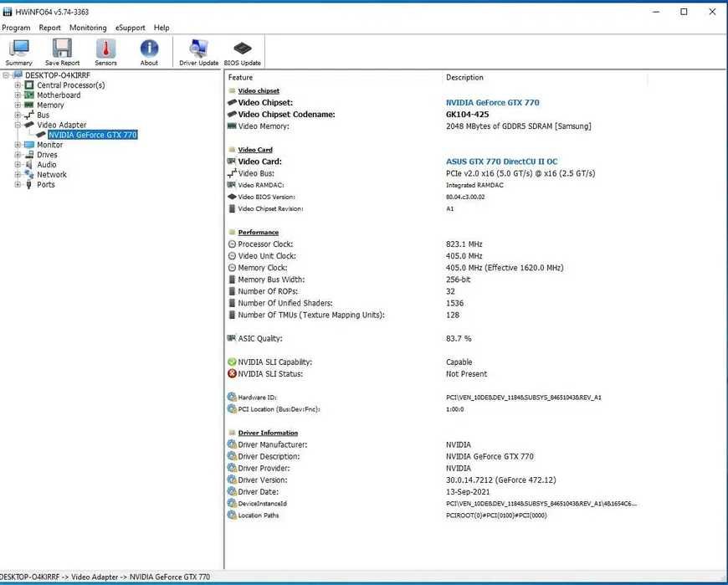The height and width of the screenshot is (585, 728).
Task: Click the DESKTOP-O4KIRRF computer name
Action: (58, 75)
